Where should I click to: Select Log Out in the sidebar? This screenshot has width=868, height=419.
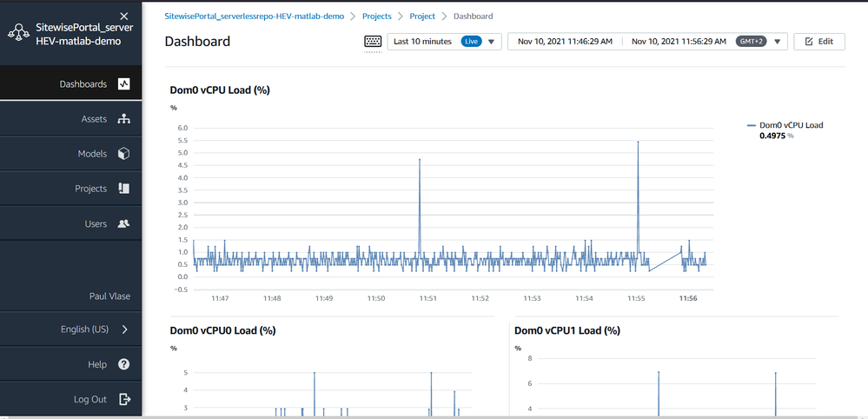(x=71, y=399)
